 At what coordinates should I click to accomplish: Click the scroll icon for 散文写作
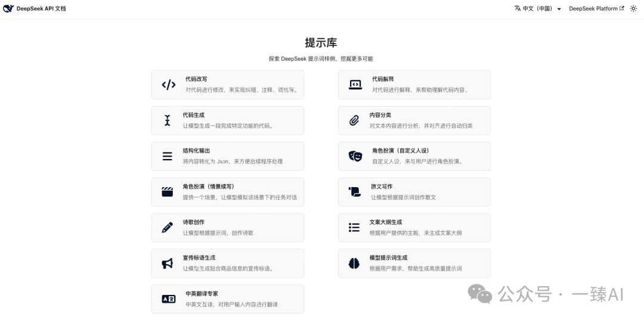(354, 192)
